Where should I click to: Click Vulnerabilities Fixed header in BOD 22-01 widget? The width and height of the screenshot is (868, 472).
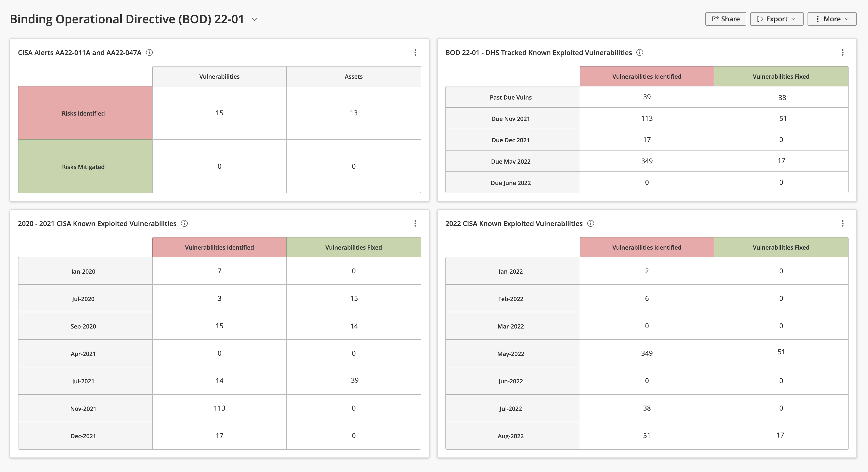point(781,76)
